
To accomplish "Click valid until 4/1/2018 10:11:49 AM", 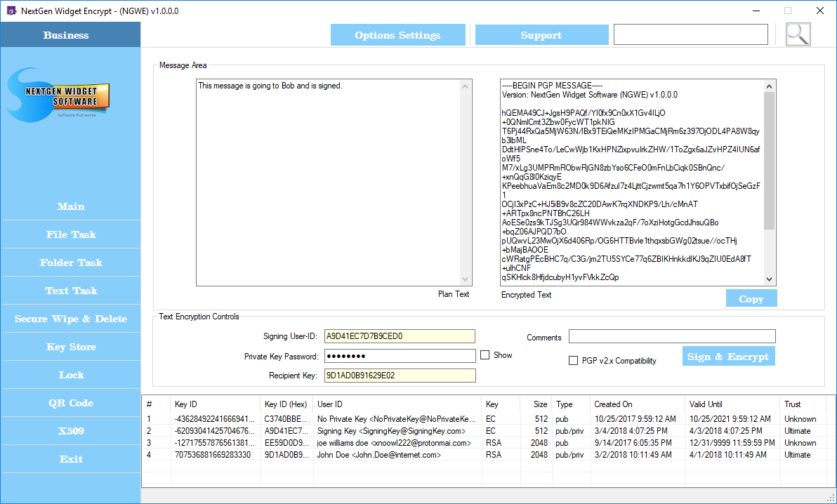I will coord(727,455).
